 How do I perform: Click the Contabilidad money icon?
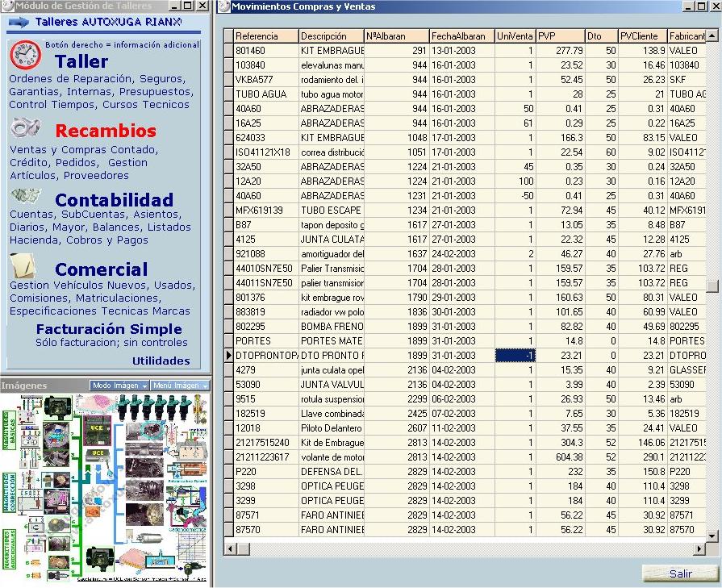pyautogui.click(x=26, y=195)
